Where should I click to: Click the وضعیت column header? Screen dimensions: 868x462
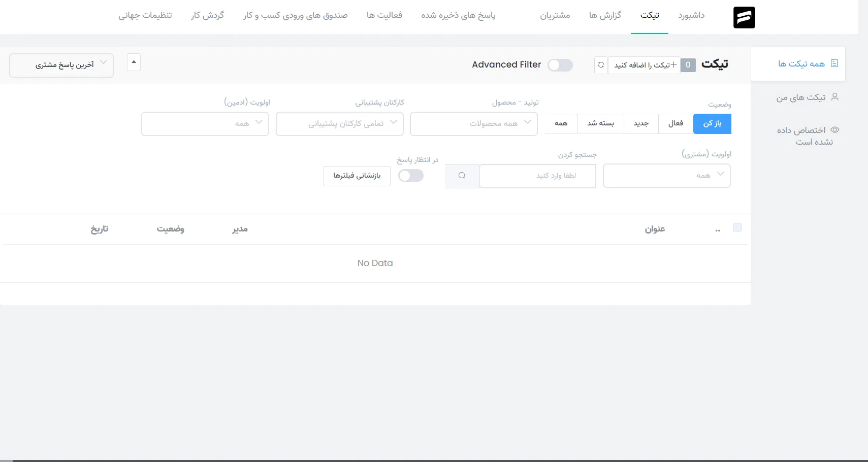[x=170, y=229]
